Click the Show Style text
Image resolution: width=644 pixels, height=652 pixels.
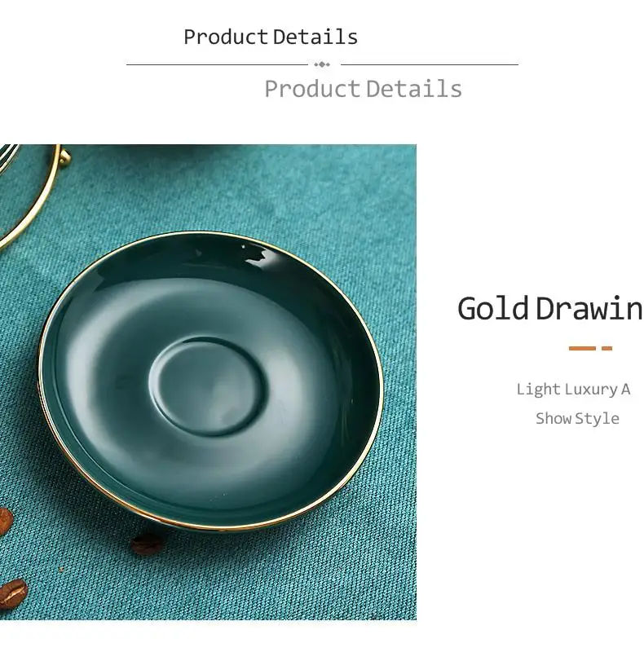click(577, 418)
